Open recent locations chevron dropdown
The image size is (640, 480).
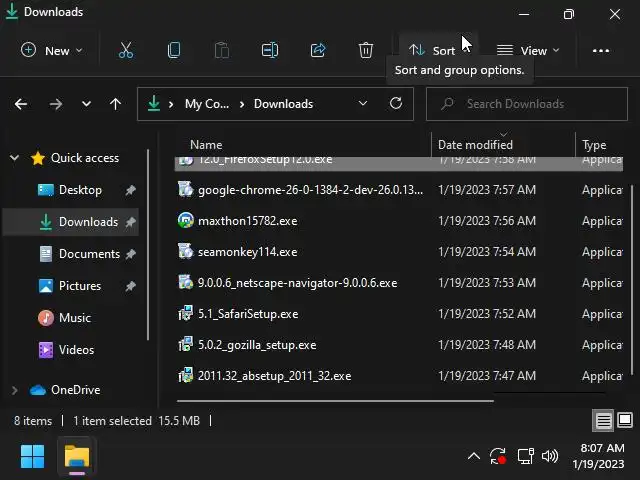pos(86,104)
